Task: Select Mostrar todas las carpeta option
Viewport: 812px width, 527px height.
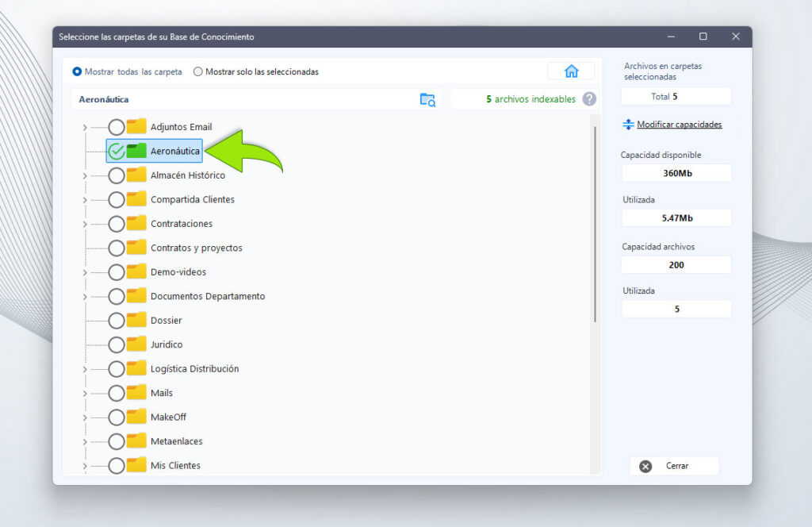Action: (77, 71)
